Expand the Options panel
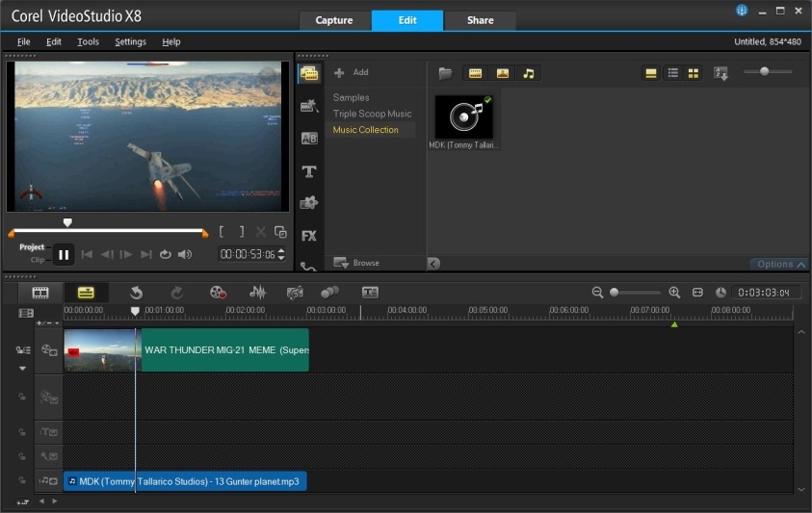 coord(780,264)
